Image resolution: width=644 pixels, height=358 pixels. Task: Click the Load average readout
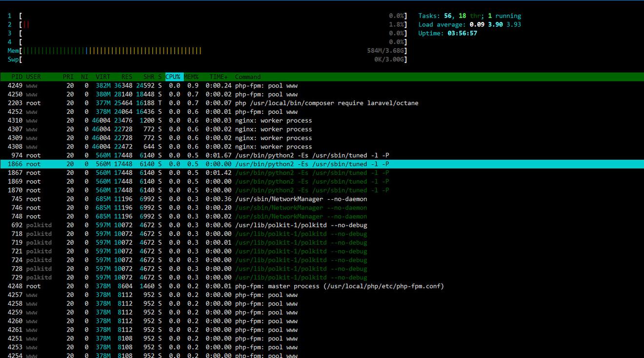coord(469,24)
